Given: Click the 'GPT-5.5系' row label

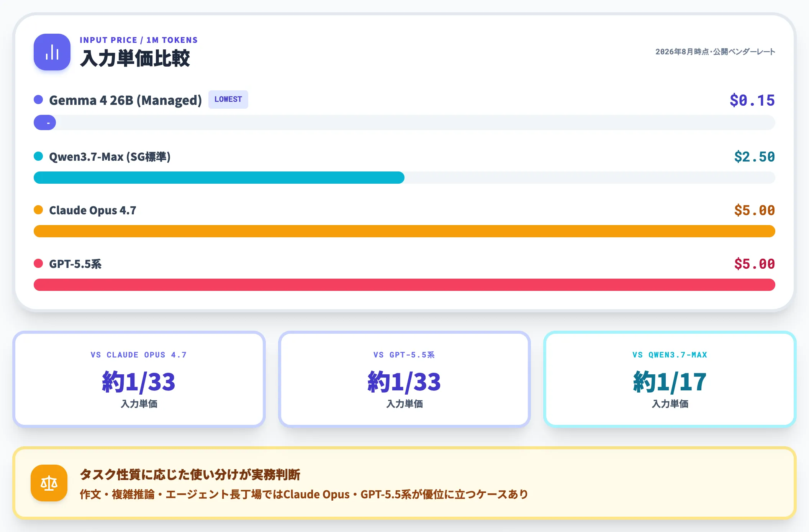Looking at the screenshot, I should [75, 264].
